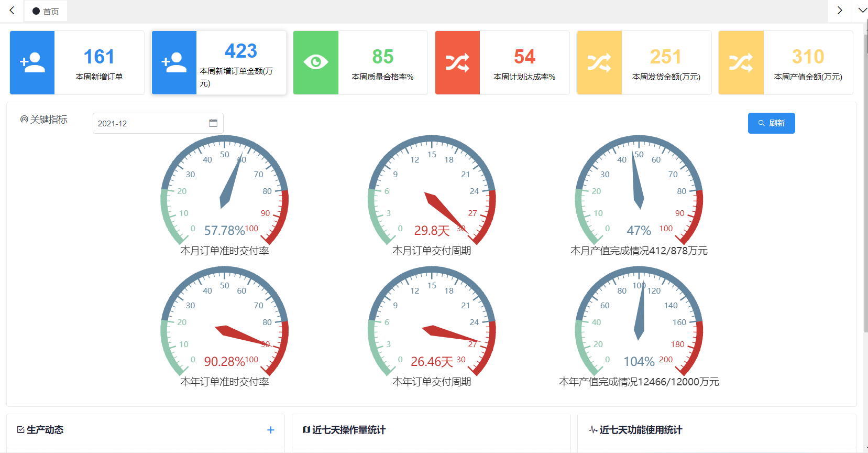Click the 本周产值金额(万元) label
Image resolution: width=868 pixels, height=453 pixels.
[808, 77]
